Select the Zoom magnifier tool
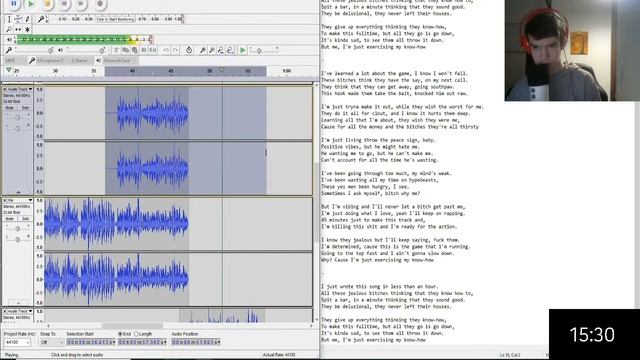The height and width of the screenshot is (360, 640). tap(9, 29)
